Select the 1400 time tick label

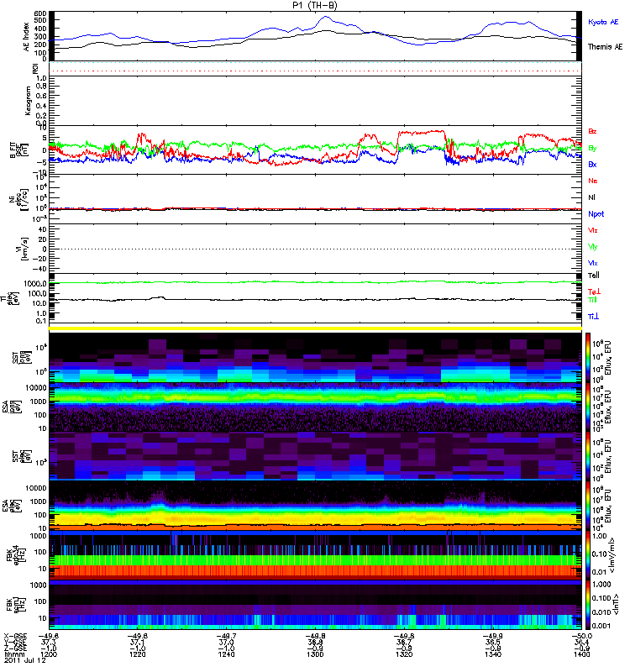point(581,654)
